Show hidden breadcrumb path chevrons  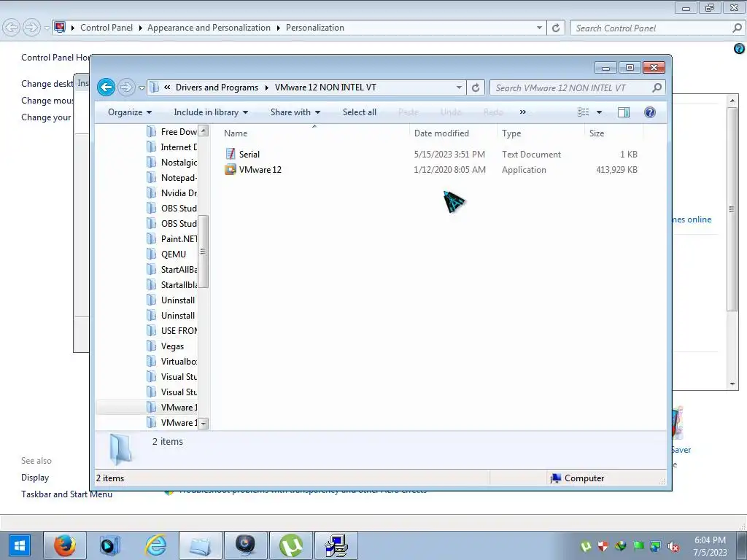(x=167, y=87)
